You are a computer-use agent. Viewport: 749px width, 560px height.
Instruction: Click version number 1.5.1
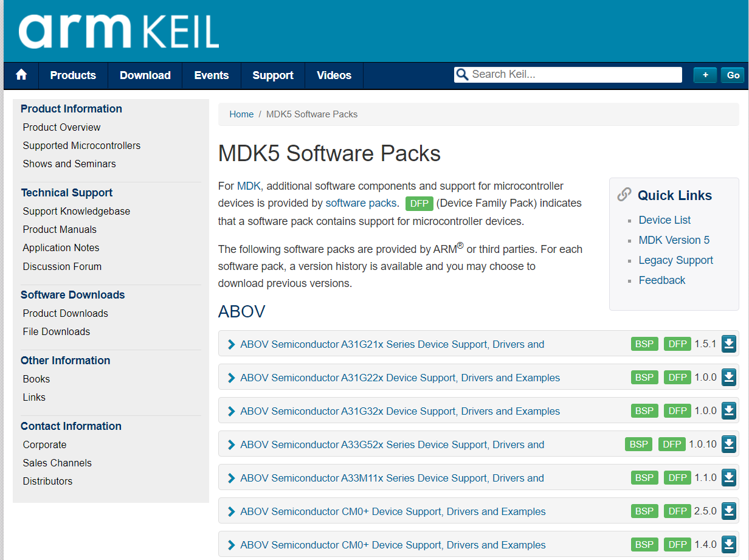click(706, 344)
